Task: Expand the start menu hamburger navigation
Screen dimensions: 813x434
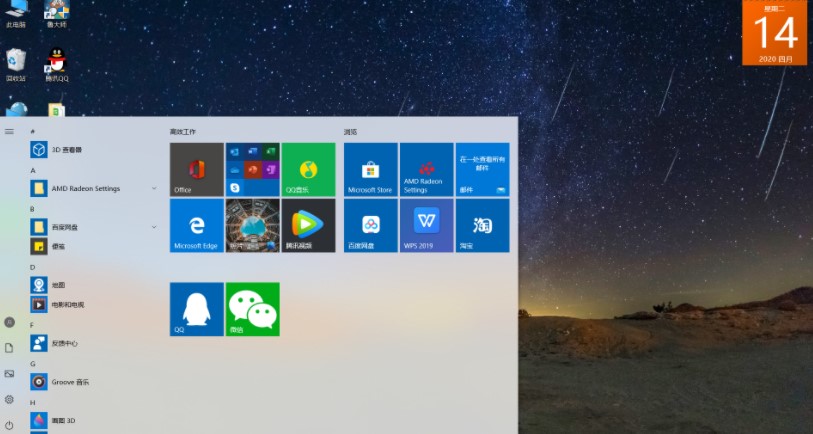Action: (x=9, y=131)
